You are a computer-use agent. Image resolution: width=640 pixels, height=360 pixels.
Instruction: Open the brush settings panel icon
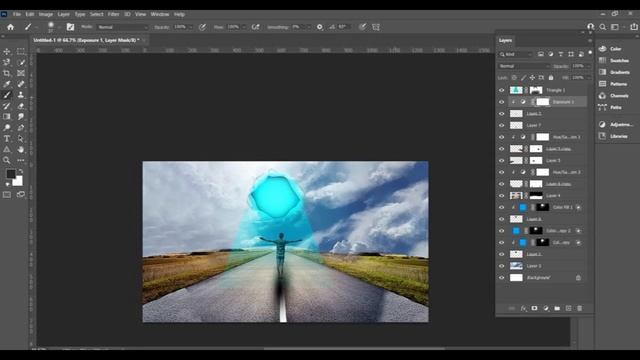coord(70,27)
